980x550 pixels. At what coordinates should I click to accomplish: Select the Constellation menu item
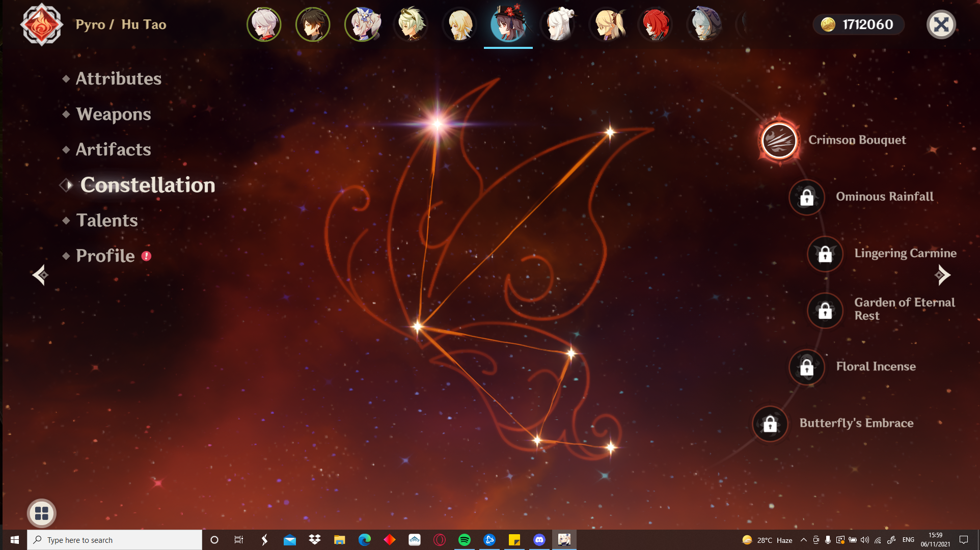point(148,185)
